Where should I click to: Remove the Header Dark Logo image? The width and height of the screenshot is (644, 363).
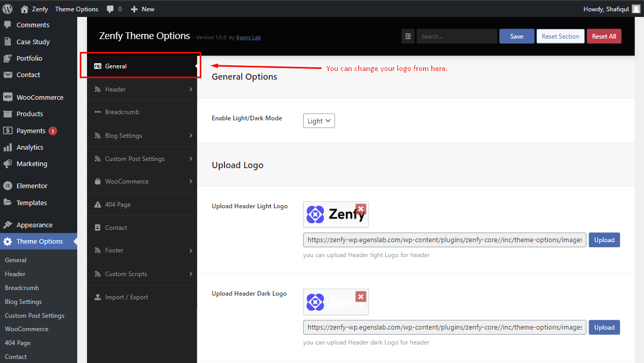tap(361, 296)
